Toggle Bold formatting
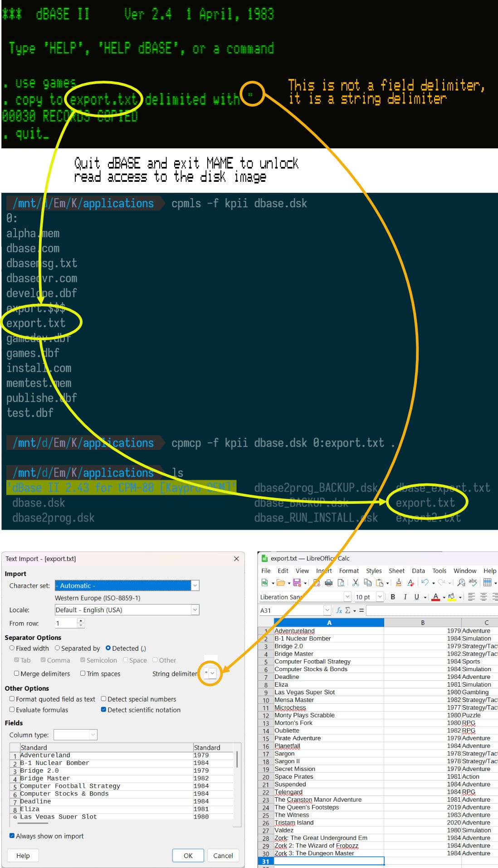498x868 pixels. pyautogui.click(x=393, y=597)
